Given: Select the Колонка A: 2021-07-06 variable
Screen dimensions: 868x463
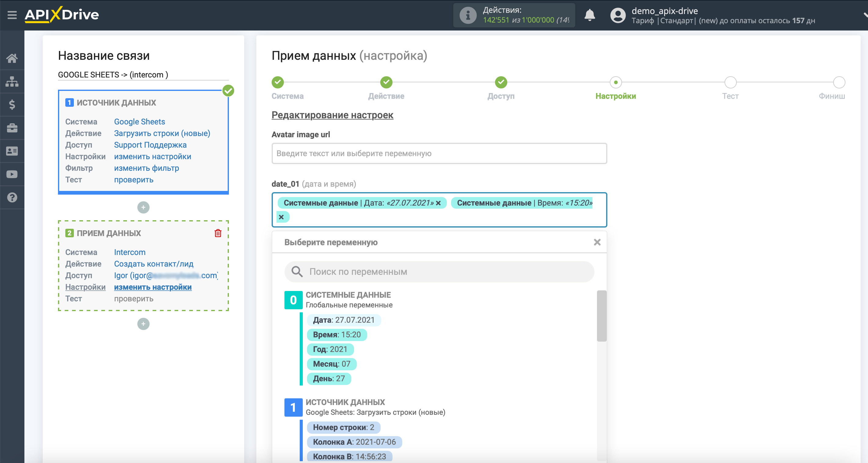Looking at the screenshot, I should (x=354, y=442).
